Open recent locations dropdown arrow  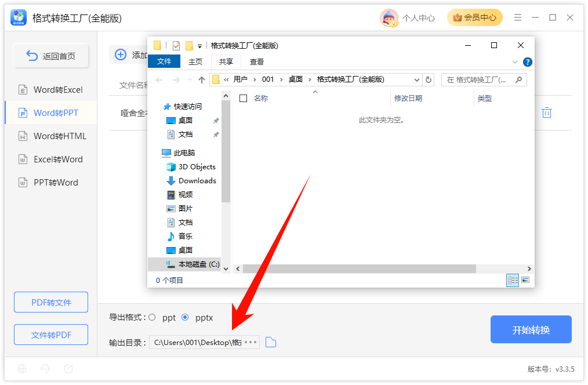(190, 80)
